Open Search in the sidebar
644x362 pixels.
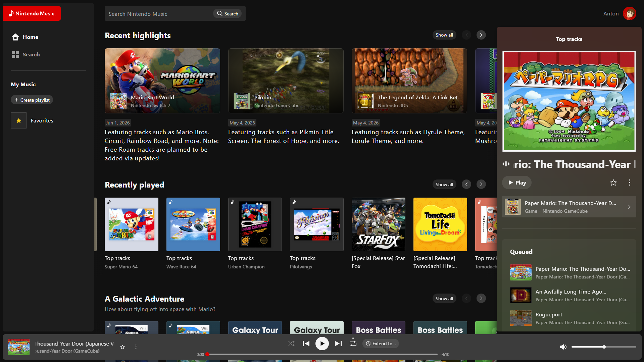pyautogui.click(x=26, y=54)
